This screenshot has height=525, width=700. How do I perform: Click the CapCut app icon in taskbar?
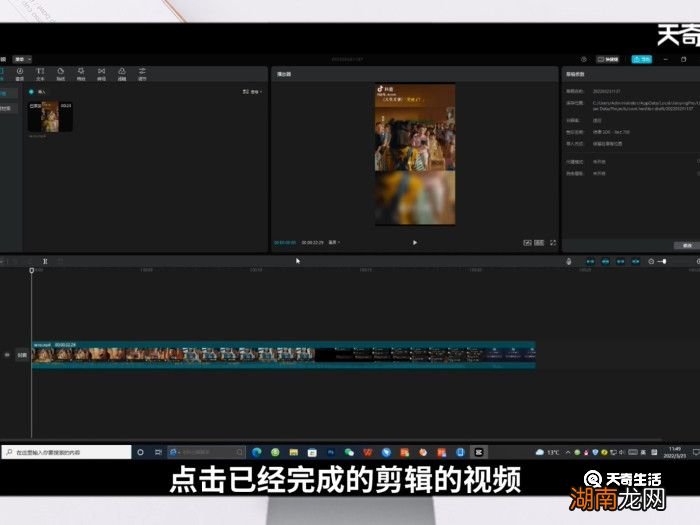pyautogui.click(x=479, y=452)
